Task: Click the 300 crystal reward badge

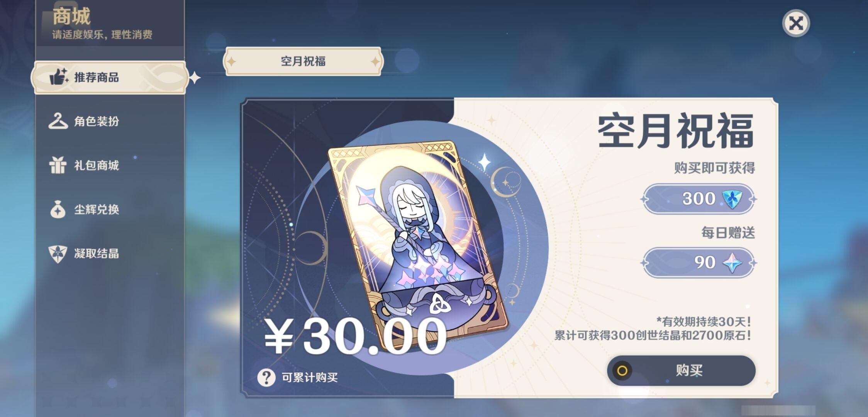Action: [x=699, y=199]
